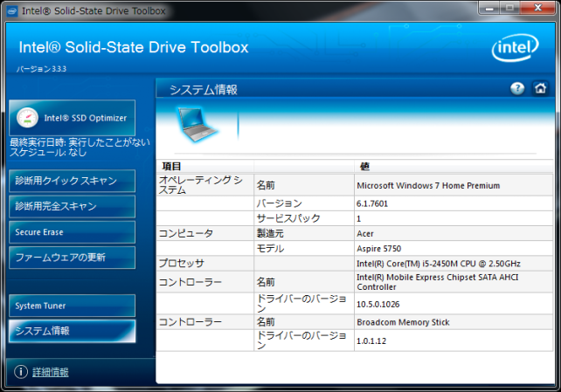Viewport: 561px width, 392px height.
Task: Run 診断用クイック スキャン
Action: pos(73,181)
